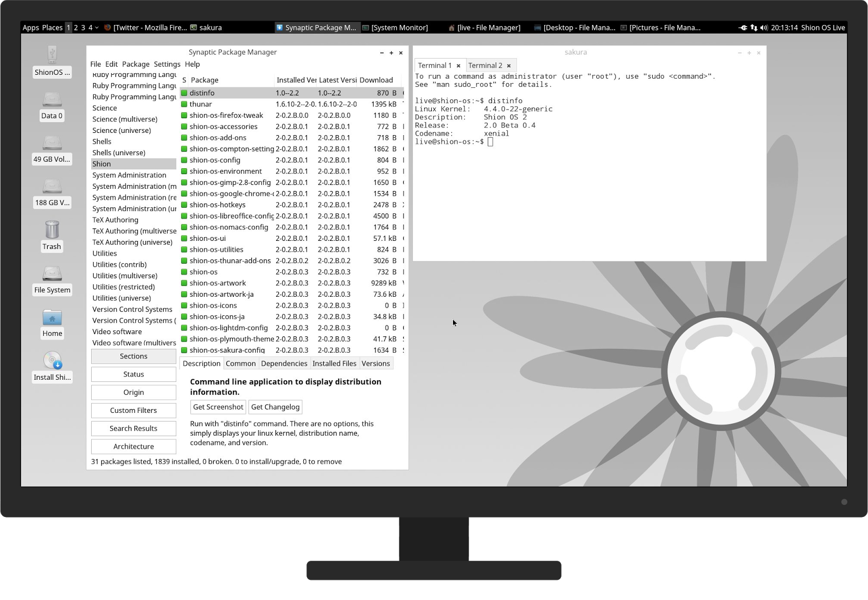Image resolution: width=868 pixels, height=600 pixels.
Task: Click the Search Results filter button
Action: (x=133, y=429)
